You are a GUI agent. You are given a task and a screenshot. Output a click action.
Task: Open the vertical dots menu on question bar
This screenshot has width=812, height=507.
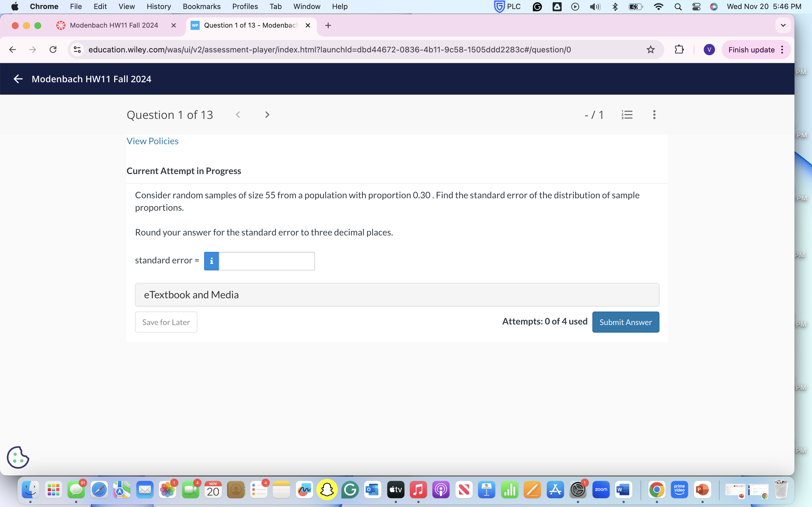pos(654,114)
